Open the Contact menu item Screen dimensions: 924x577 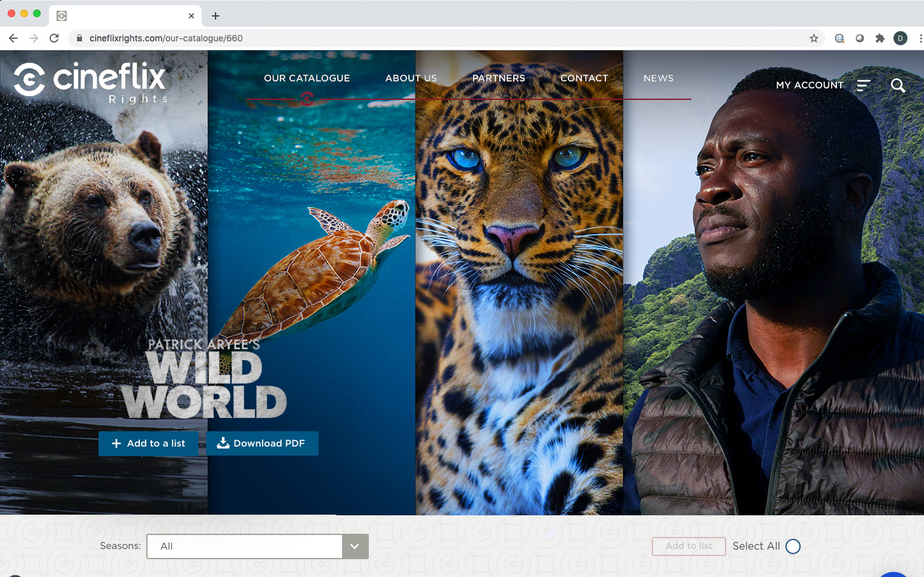tap(584, 78)
